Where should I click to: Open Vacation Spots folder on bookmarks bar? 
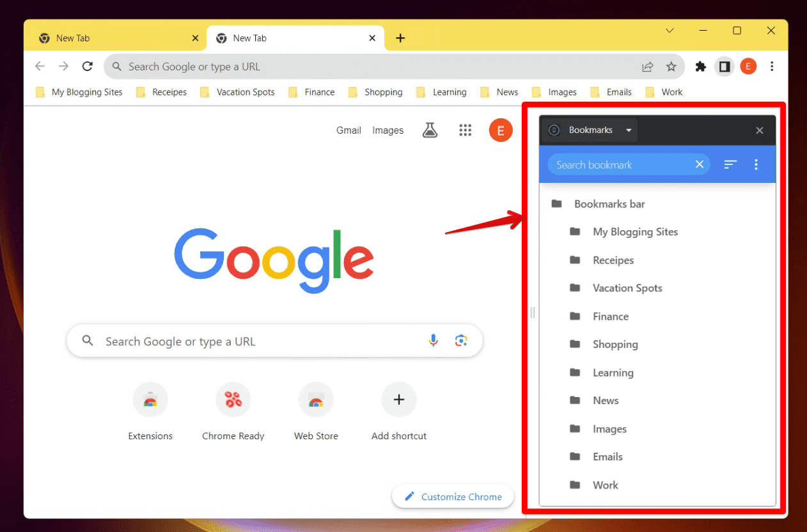(x=237, y=92)
